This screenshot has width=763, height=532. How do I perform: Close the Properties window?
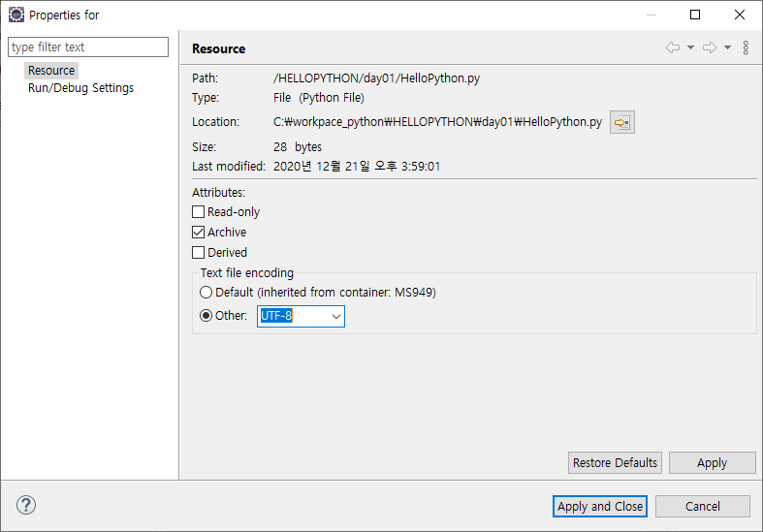pyautogui.click(x=740, y=15)
